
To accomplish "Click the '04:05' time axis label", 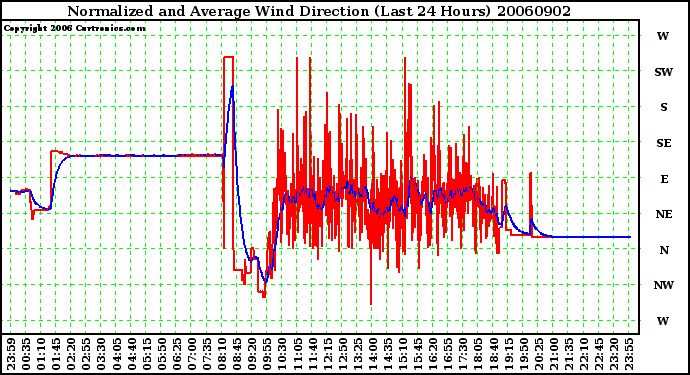I will [116, 354].
